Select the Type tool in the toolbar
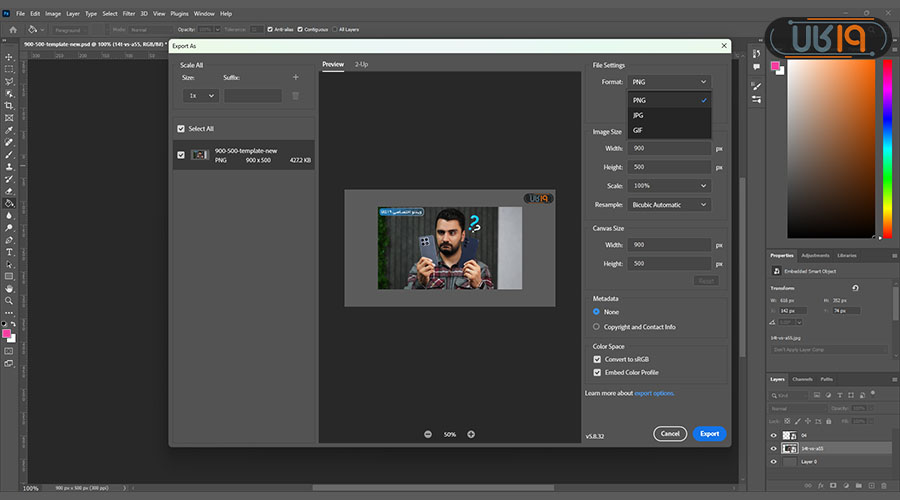This screenshot has height=500, width=900. tap(9, 252)
